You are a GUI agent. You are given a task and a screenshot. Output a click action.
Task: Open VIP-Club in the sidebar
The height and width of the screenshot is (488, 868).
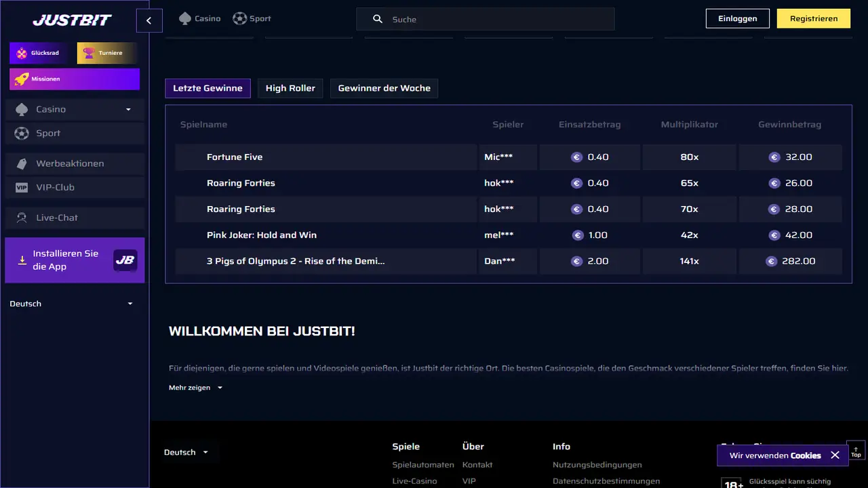coord(75,187)
